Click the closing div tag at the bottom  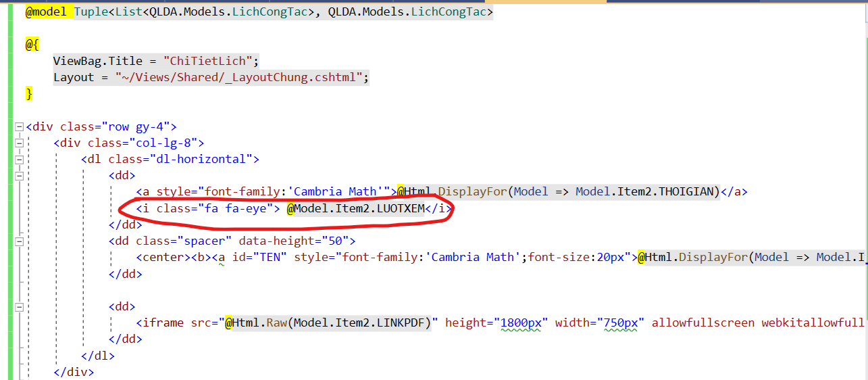point(74,372)
